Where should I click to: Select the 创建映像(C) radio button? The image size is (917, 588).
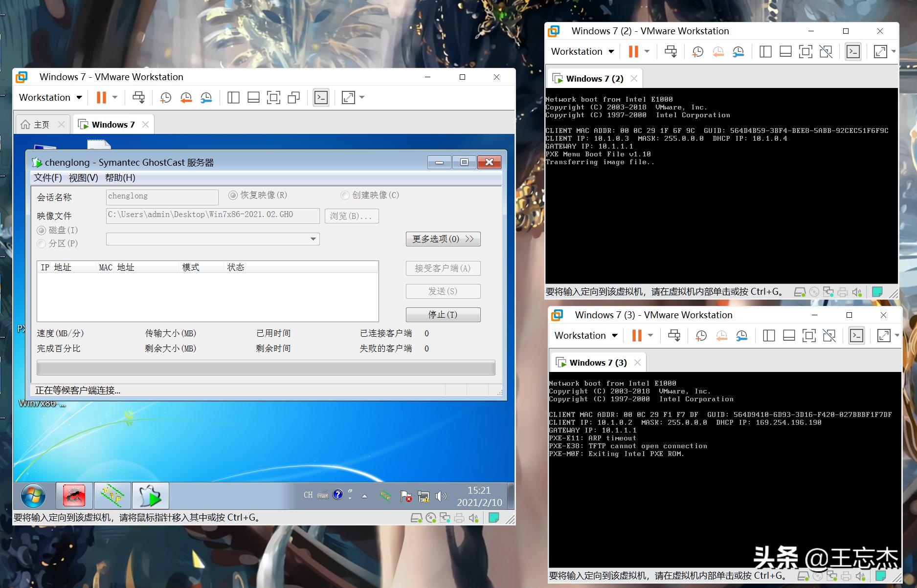[x=345, y=195]
